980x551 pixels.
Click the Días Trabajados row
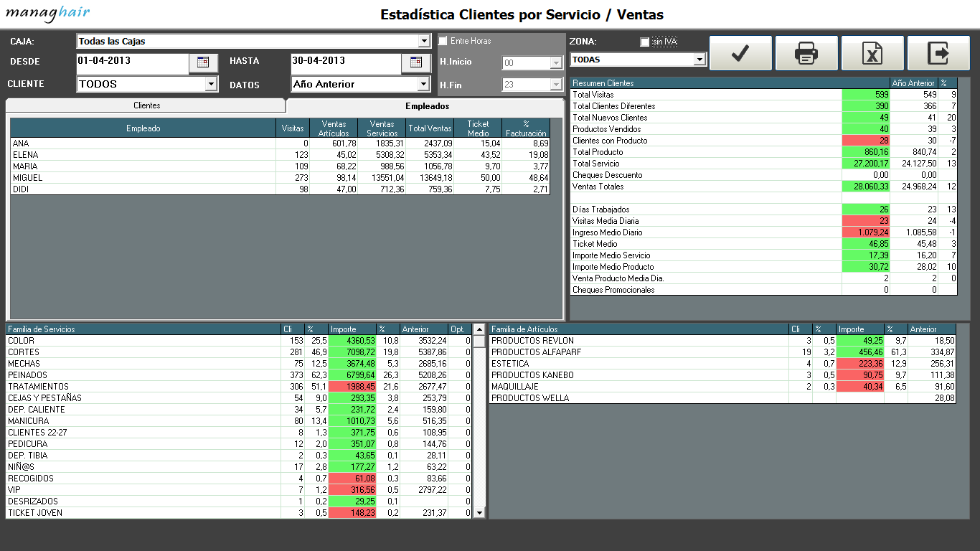[x=764, y=209]
